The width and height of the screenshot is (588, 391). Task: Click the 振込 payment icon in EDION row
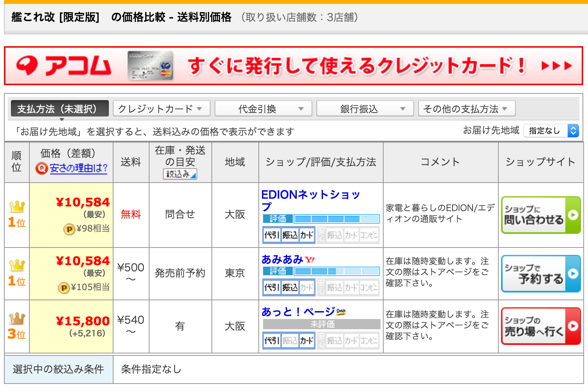click(290, 235)
